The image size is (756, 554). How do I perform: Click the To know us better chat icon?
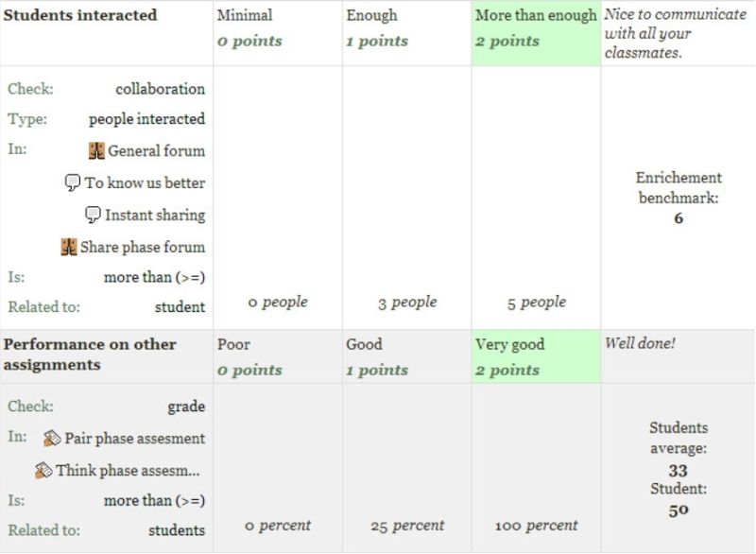73,182
